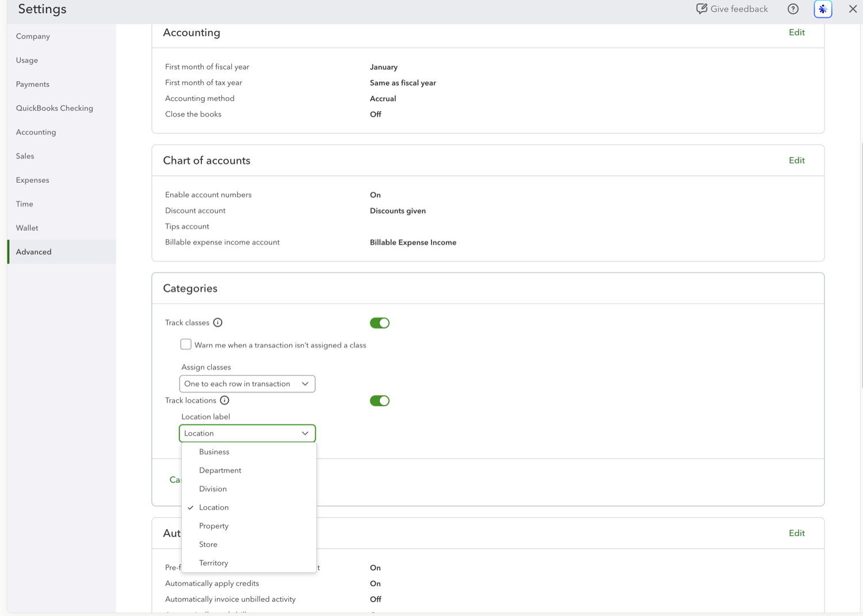863x616 pixels.
Task: Click the Give feedback pencil icon
Action: [701, 9]
